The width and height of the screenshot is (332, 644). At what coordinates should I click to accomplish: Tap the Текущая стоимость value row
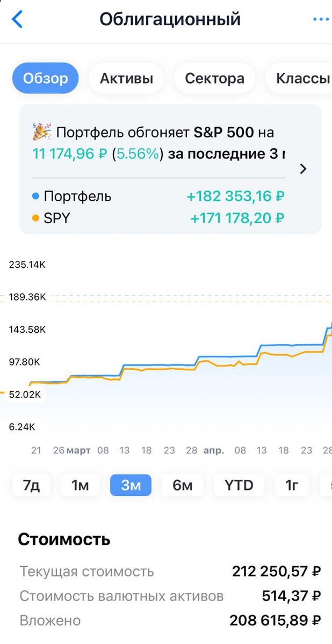170,572
